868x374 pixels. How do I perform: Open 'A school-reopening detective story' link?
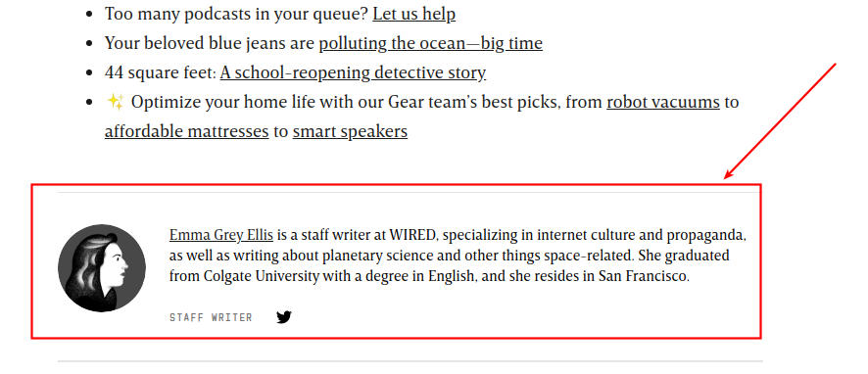pyautogui.click(x=353, y=72)
